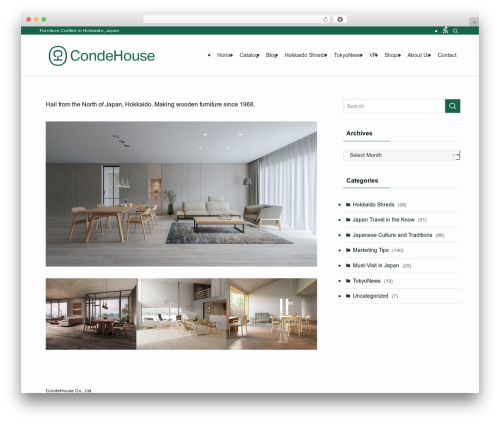Click the folder icon beside Must-Visit in Japan
The height and width of the screenshot is (423, 500).
pyautogui.click(x=348, y=265)
